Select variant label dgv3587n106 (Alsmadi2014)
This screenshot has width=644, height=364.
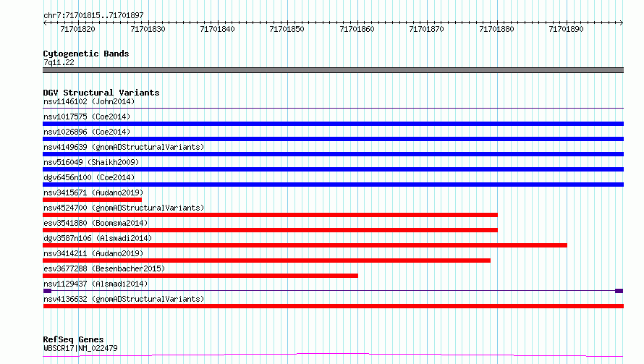(x=98, y=238)
